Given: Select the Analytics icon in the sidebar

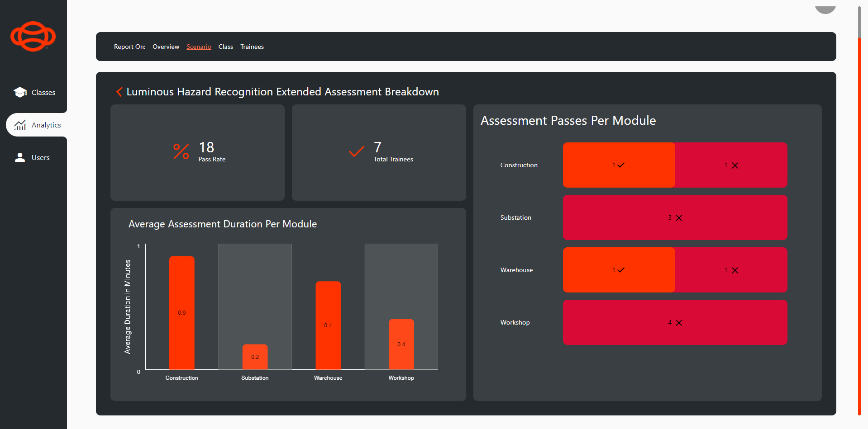Looking at the screenshot, I should (20, 125).
